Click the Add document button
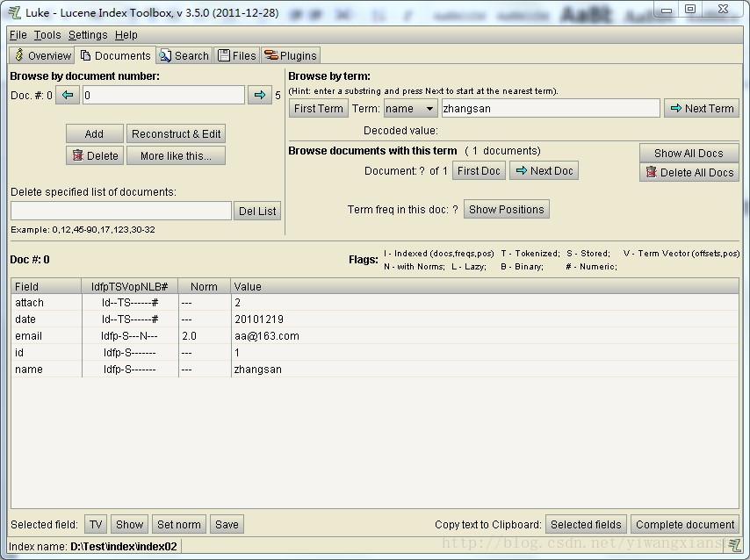Image resolution: width=750 pixels, height=560 pixels. click(x=95, y=134)
